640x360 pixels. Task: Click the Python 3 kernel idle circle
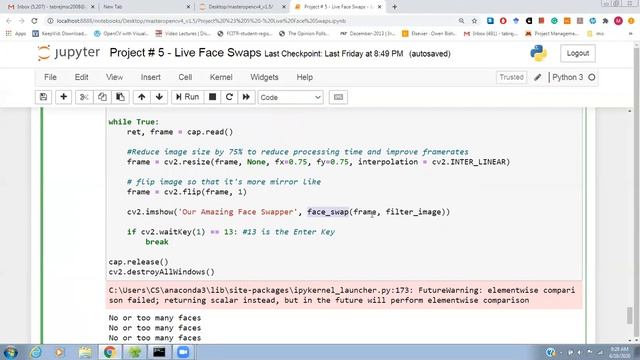(591, 77)
